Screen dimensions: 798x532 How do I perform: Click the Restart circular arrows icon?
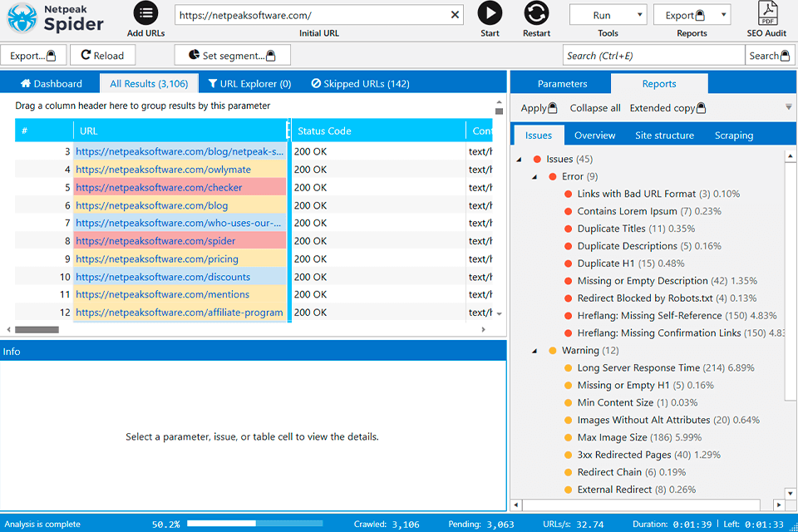[x=536, y=13]
